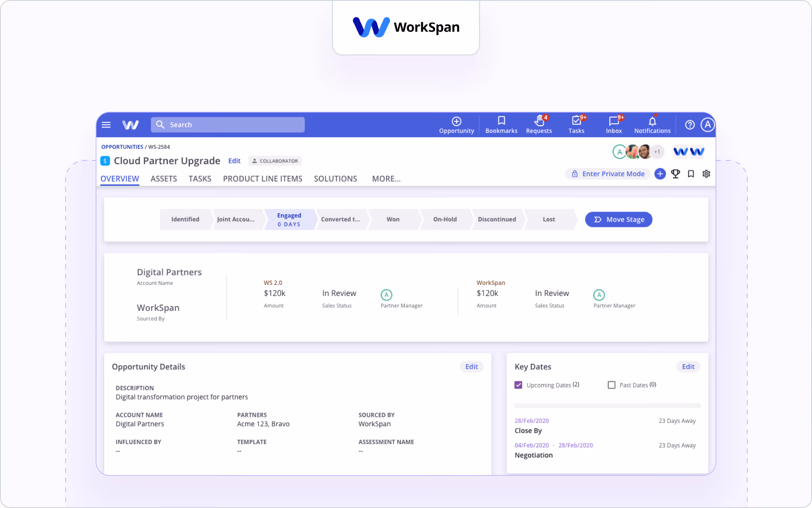Show the +1 additional members
The height and width of the screenshot is (508, 812).
click(x=657, y=152)
